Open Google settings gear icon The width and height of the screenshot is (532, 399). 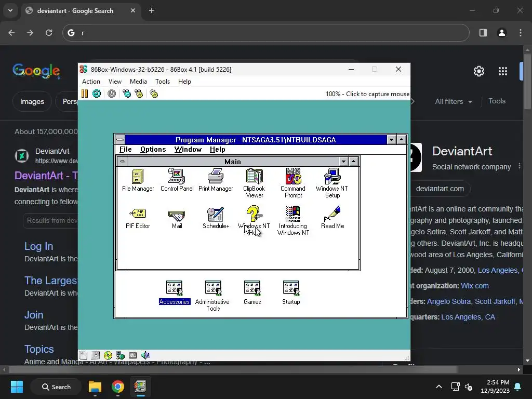pyautogui.click(x=478, y=71)
